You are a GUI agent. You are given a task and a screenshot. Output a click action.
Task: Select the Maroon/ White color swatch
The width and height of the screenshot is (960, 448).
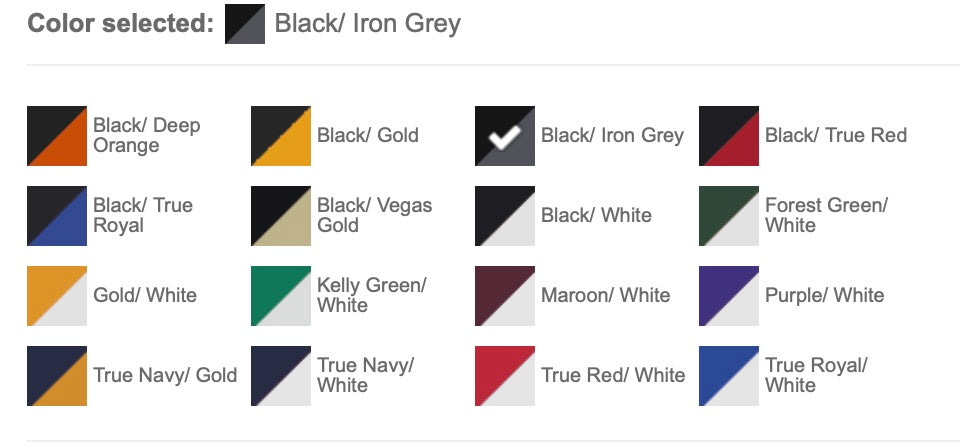click(x=505, y=296)
